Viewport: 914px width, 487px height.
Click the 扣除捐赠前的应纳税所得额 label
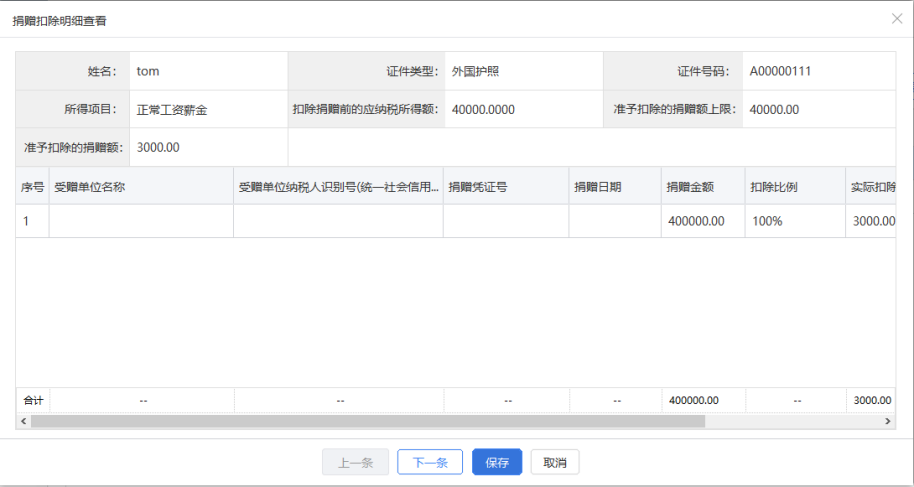click(x=366, y=109)
